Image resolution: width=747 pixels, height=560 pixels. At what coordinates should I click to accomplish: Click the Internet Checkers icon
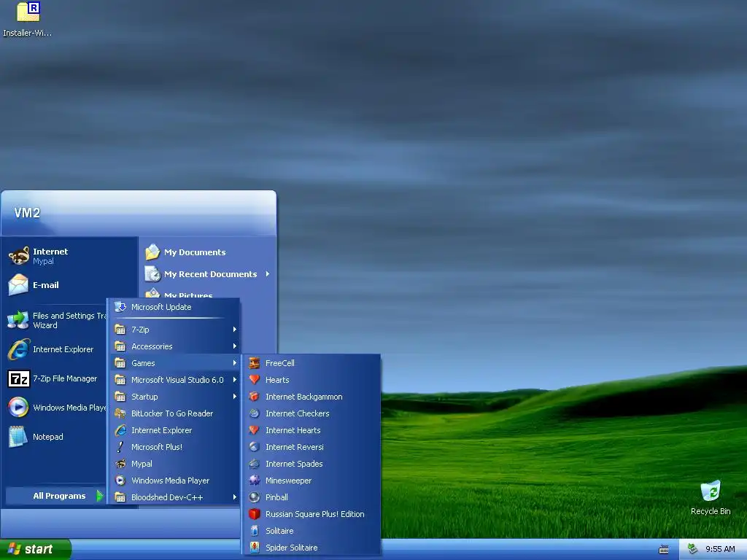point(255,413)
